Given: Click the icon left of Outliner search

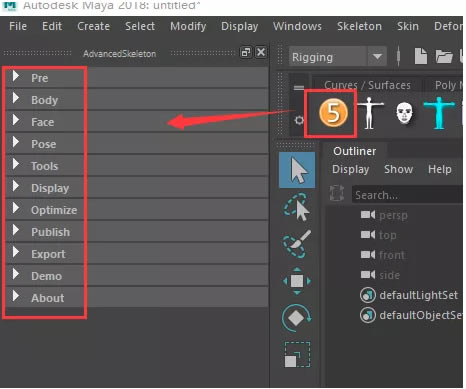Looking at the screenshot, I should click(337, 193).
